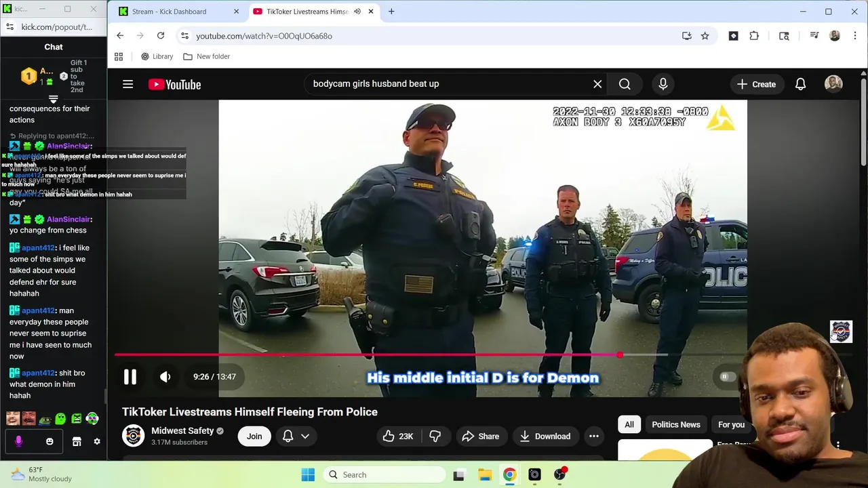Mute the video with the speaker icon
Screen dimensions: 868x488
pos(165,377)
